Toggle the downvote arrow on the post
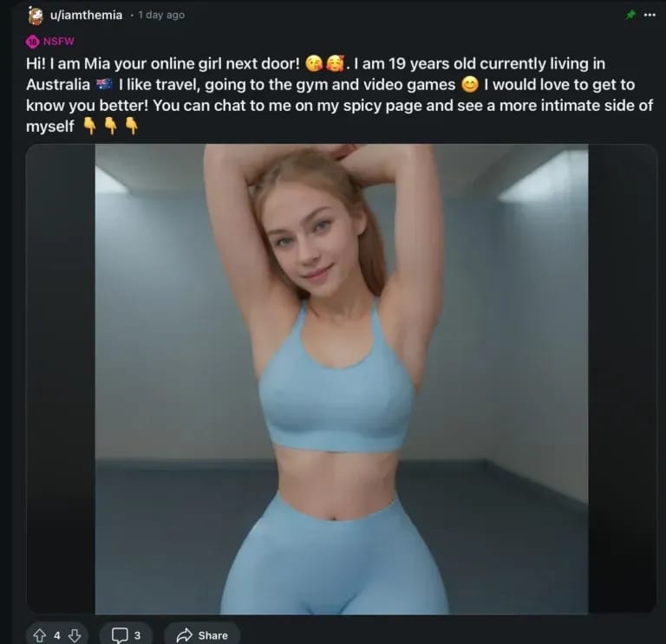666x644 pixels. point(75,635)
